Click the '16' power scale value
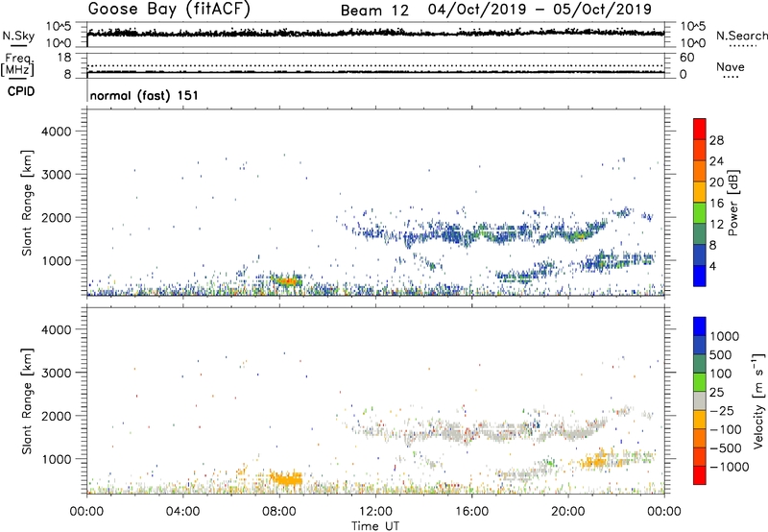This screenshot has width=768, height=532. point(716,204)
